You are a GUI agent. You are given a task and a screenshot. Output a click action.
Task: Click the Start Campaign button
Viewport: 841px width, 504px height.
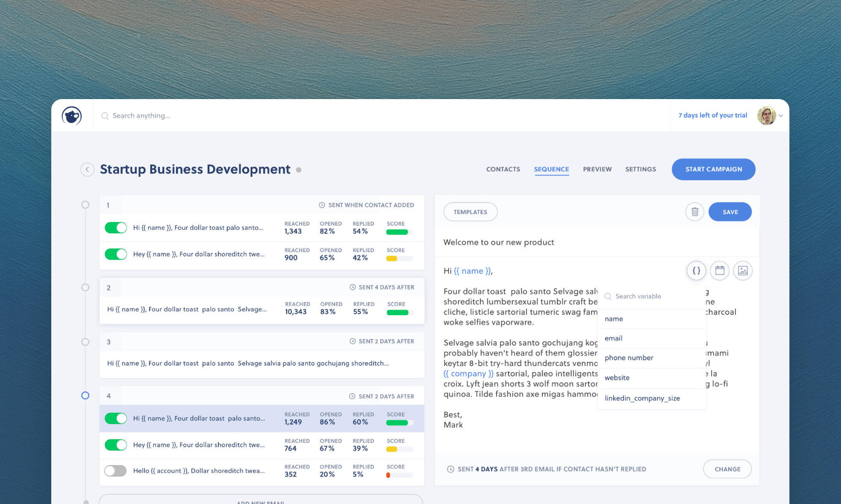point(713,169)
